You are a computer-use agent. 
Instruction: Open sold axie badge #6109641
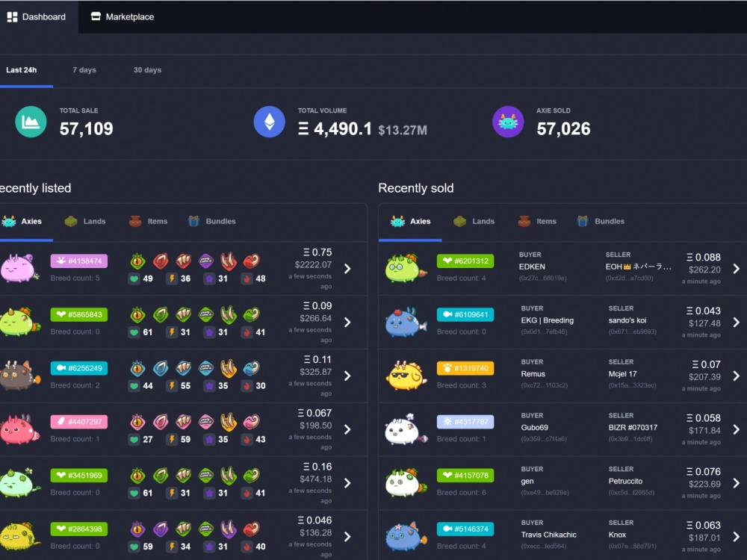click(x=465, y=315)
